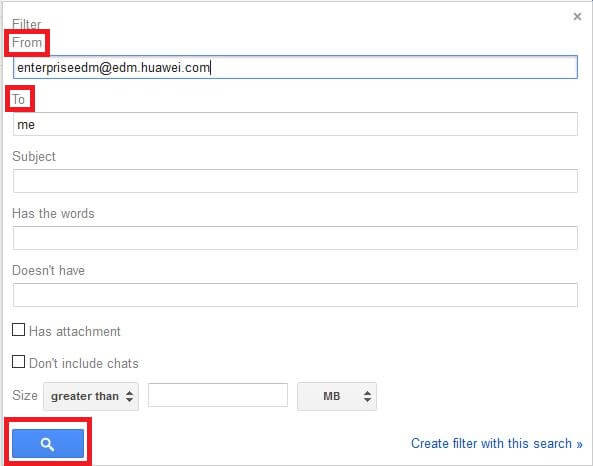Click the 'Has attachment' label text

click(x=75, y=331)
